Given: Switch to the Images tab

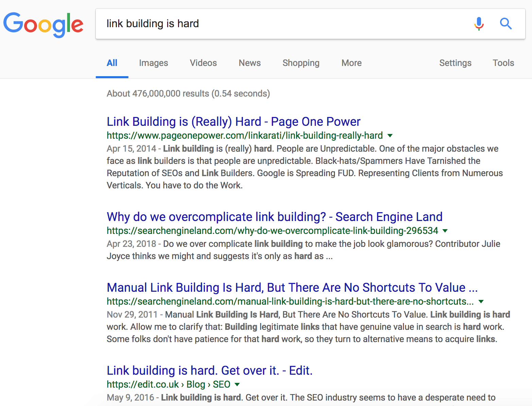Looking at the screenshot, I should click(x=153, y=63).
